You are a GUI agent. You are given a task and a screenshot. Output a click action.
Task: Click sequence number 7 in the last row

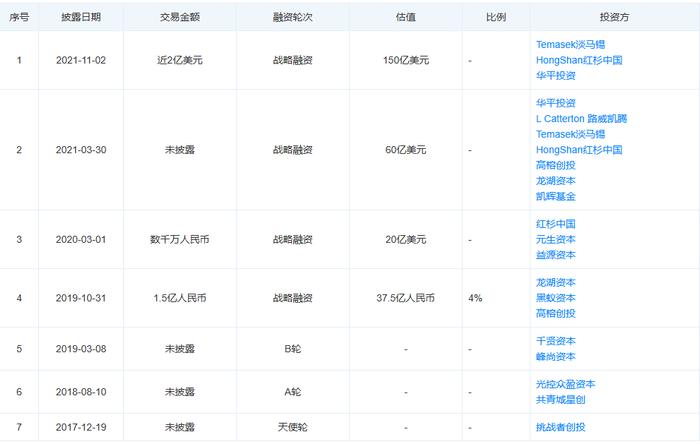coord(19,427)
